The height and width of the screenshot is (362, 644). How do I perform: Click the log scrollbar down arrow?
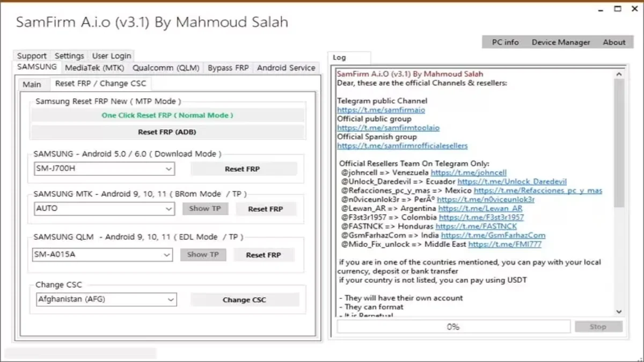click(619, 312)
